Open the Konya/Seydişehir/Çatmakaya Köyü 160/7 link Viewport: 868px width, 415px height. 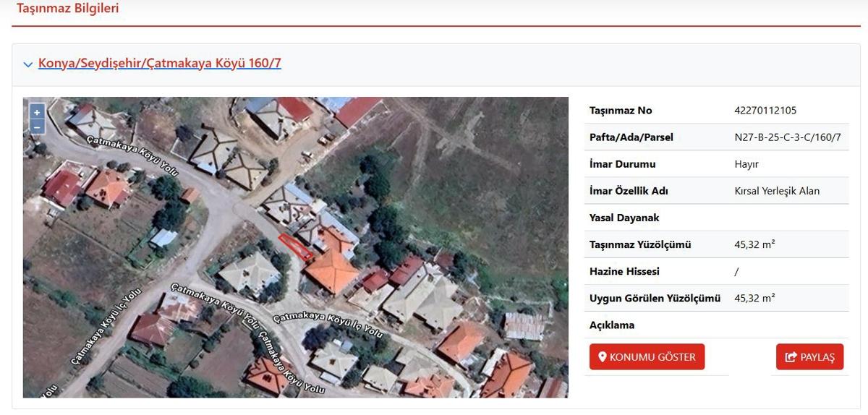159,64
